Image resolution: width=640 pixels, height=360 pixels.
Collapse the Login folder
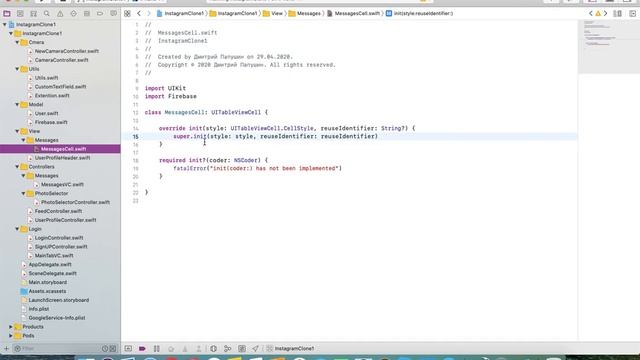click(x=17, y=229)
